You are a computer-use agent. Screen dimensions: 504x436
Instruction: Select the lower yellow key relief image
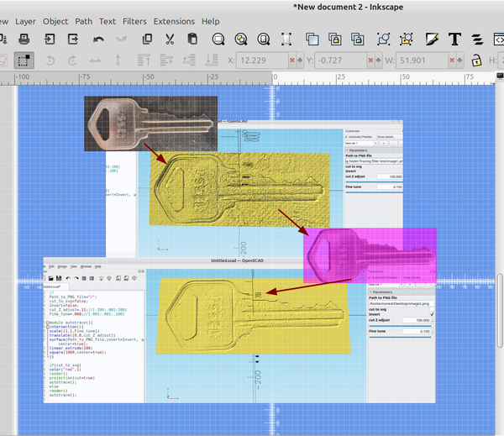(x=254, y=316)
